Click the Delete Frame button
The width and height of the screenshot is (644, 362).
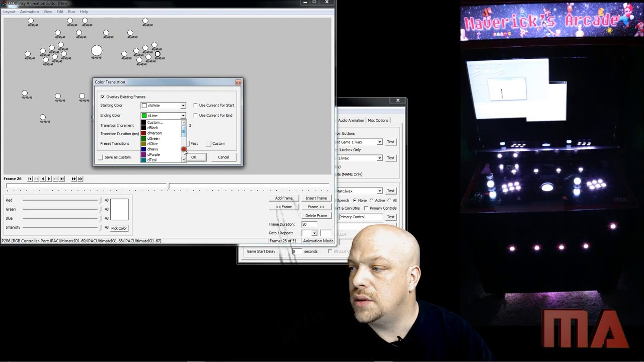(316, 216)
